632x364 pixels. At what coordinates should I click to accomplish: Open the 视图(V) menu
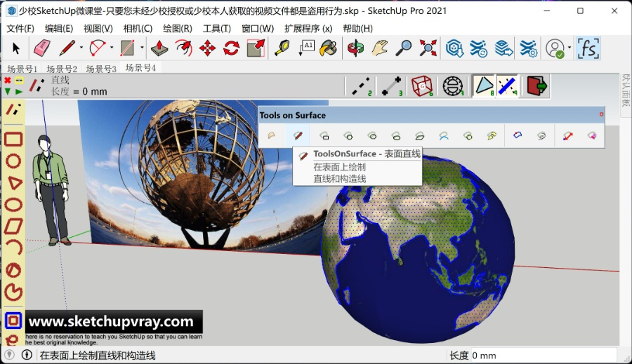[98, 29]
